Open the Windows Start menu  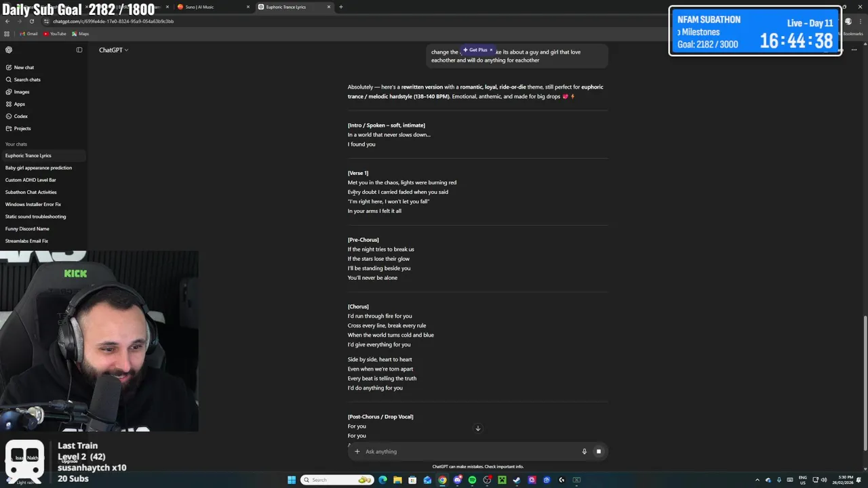click(x=292, y=480)
